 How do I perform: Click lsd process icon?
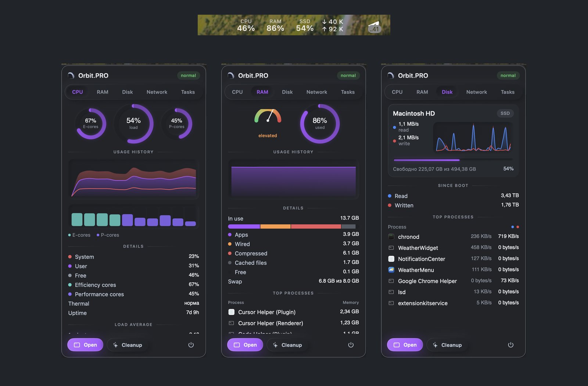coord(391,292)
